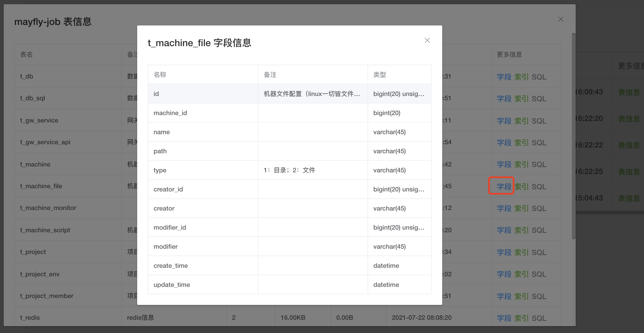Click the 表名 column header
Screen dimensions: 644x333
26,55
